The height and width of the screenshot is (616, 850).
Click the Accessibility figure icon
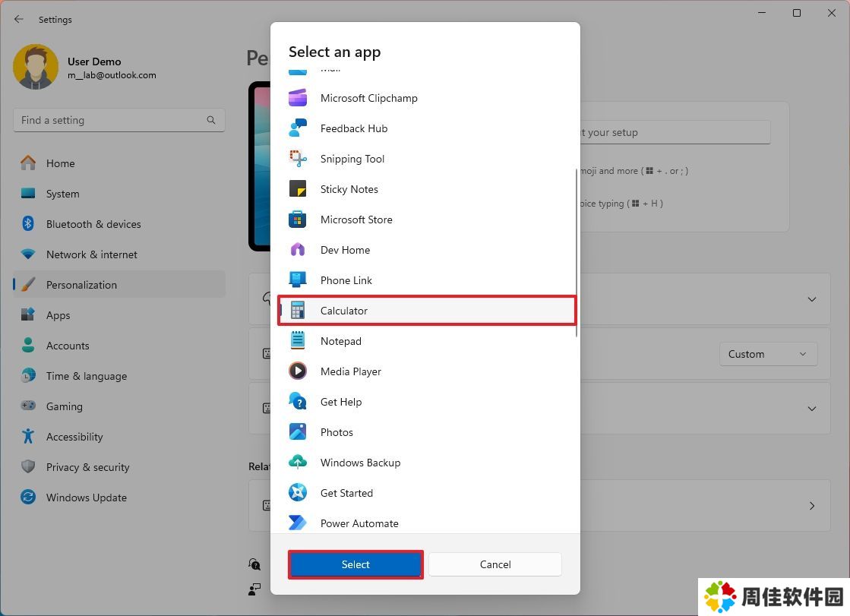pos(28,436)
